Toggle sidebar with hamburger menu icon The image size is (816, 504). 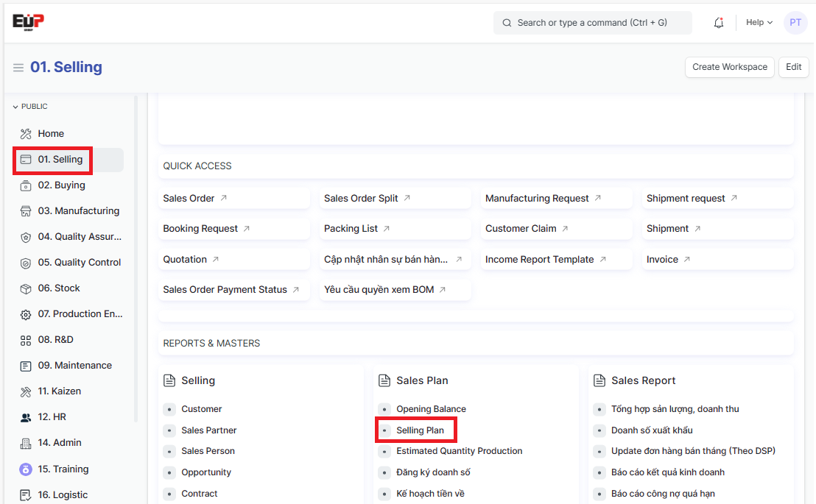tap(18, 68)
